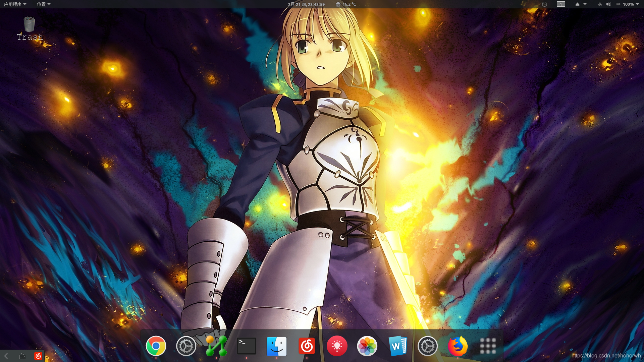This screenshot has height=362, width=644.
Task: Click the volume speaker icon
Action: tap(608, 4)
